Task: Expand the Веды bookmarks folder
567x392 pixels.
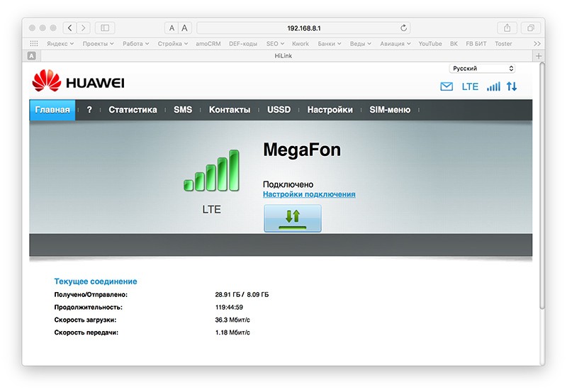Action: tap(361, 43)
